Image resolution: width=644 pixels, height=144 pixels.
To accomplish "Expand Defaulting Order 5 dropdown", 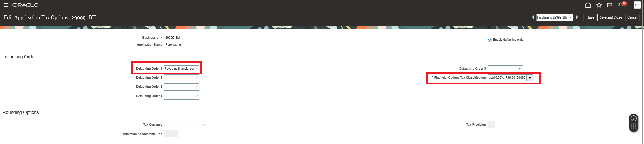I will (x=505, y=69).
